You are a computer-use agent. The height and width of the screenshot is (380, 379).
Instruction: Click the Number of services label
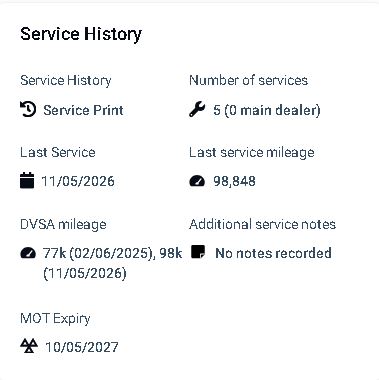[x=248, y=80]
